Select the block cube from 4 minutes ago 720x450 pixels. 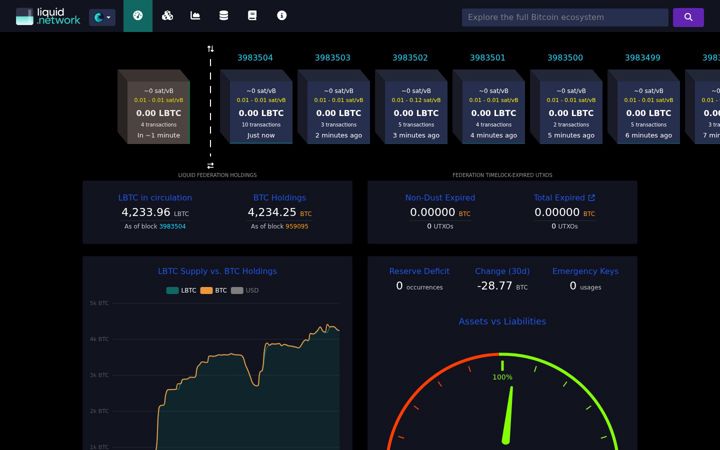pos(489,107)
